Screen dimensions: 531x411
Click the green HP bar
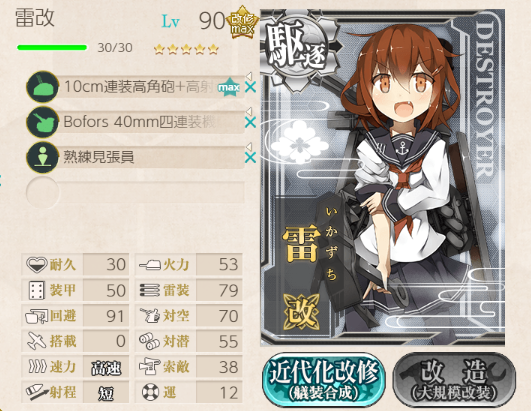[52, 47]
